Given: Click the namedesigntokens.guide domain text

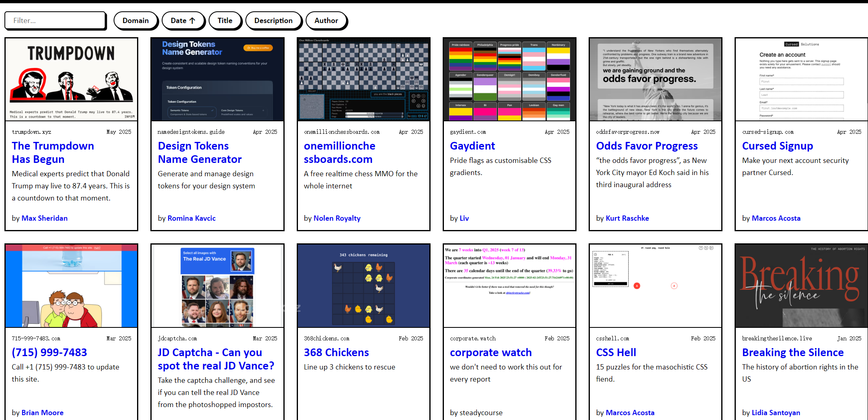Looking at the screenshot, I should [x=191, y=132].
